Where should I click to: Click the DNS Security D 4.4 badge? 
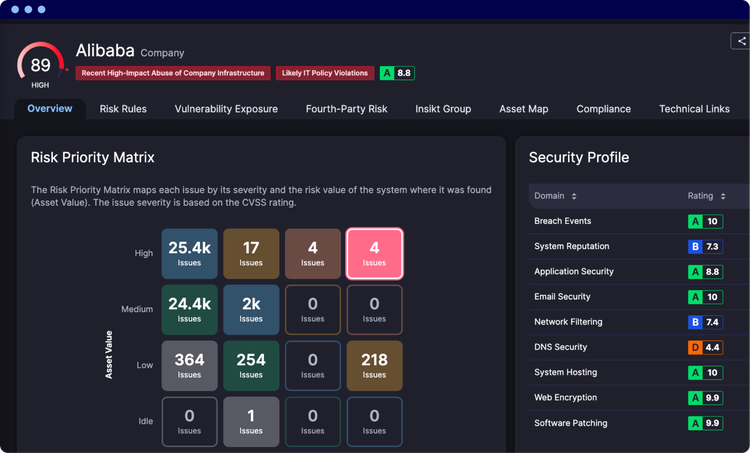(706, 347)
